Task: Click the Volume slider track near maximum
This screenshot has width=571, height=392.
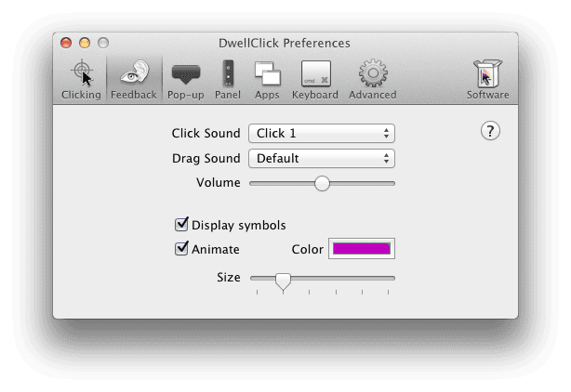Action: click(390, 183)
